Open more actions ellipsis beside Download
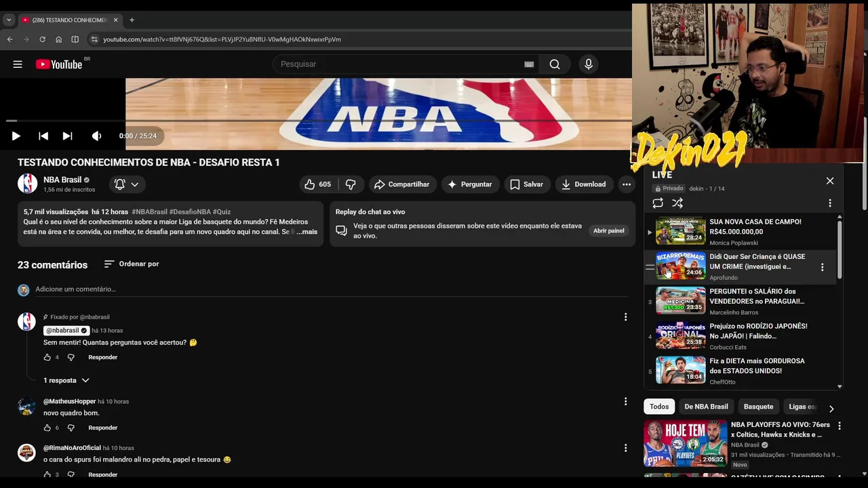 pos(627,184)
